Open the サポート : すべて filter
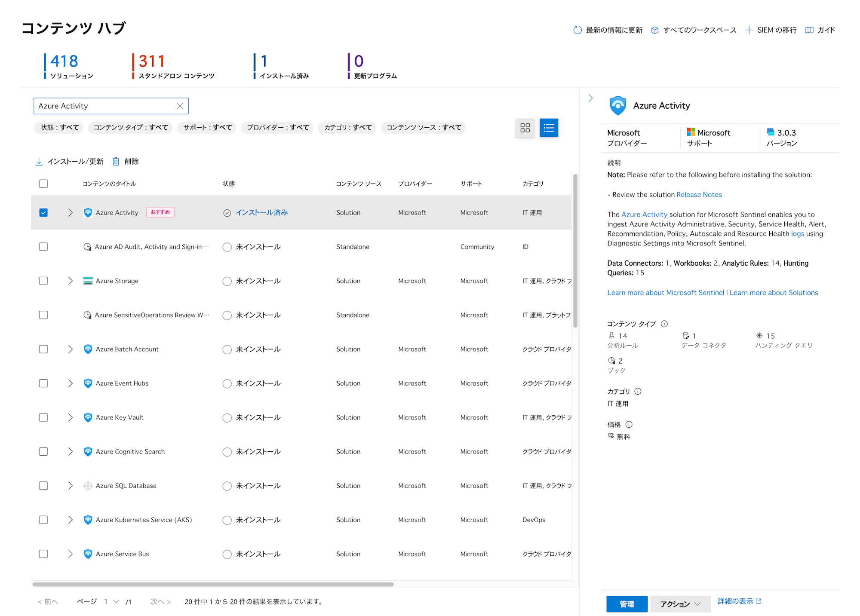This screenshot has height=616, width=860. point(207,128)
